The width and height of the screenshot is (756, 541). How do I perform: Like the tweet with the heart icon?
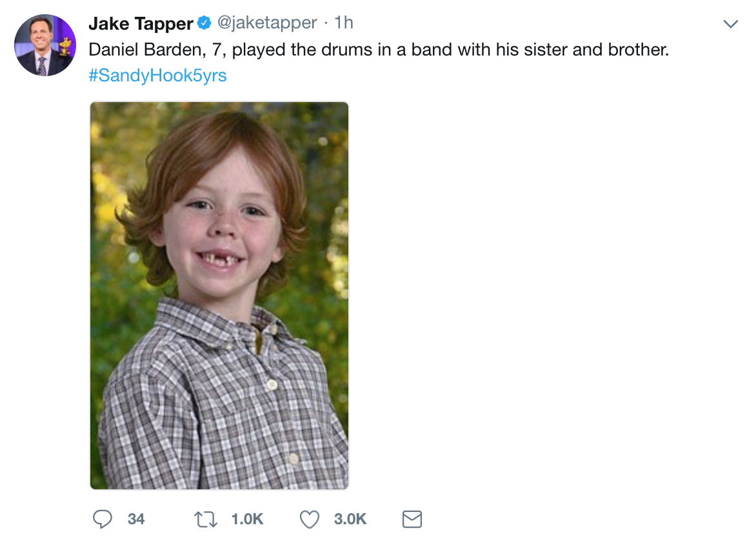310,519
